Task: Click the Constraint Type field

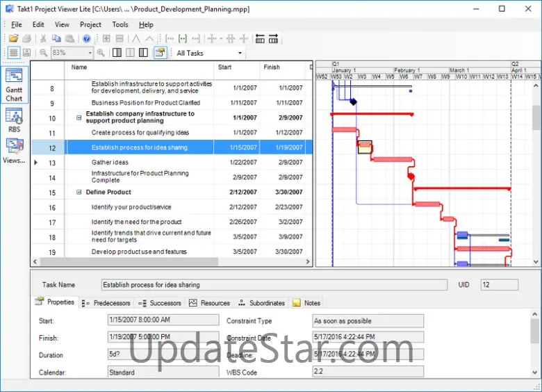Action: pyautogui.click(x=368, y=321)
